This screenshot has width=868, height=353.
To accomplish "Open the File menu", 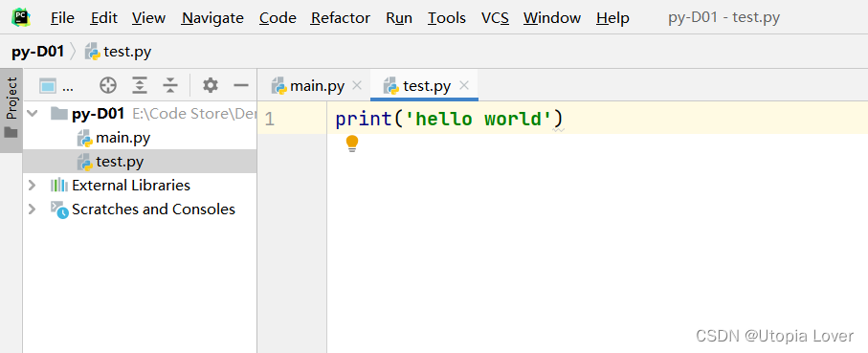I will point(62,18).
